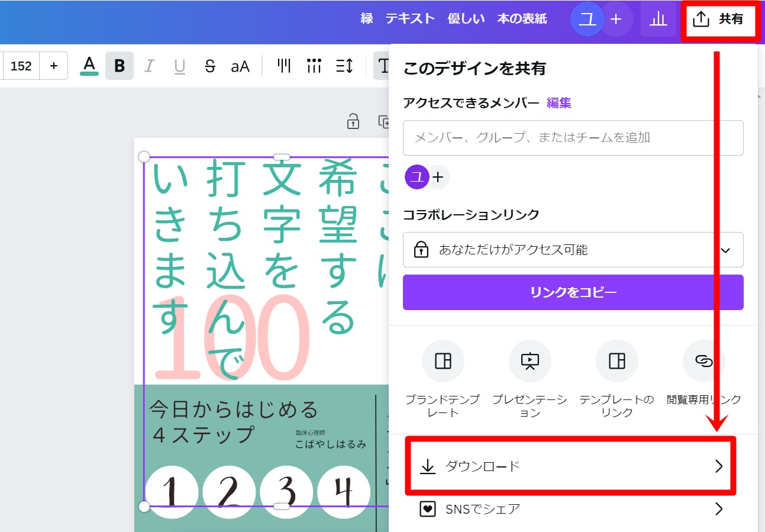Change text alignment icon
This screenshot has height=532, width=765.
pyautogui.click(x=285, y=66)
